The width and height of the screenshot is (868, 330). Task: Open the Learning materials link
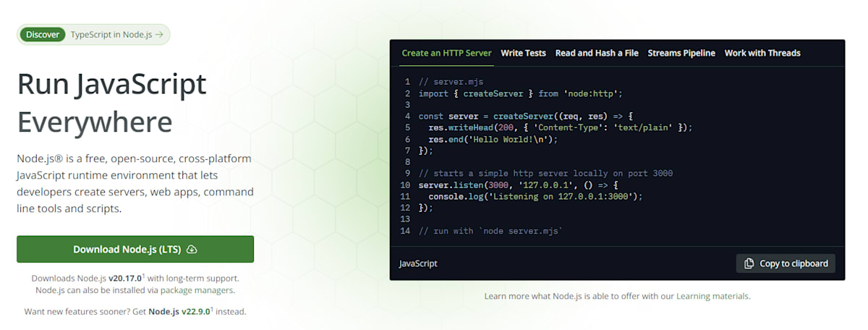[712, 296]
